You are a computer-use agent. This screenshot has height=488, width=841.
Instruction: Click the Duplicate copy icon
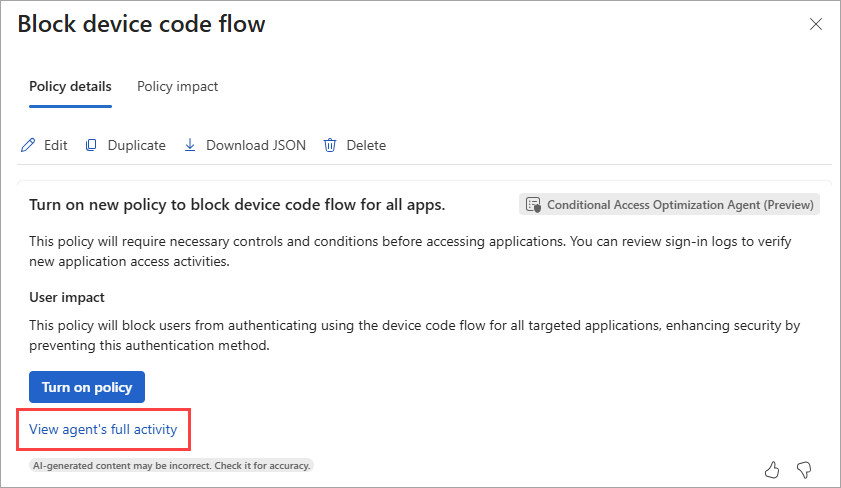91,145
